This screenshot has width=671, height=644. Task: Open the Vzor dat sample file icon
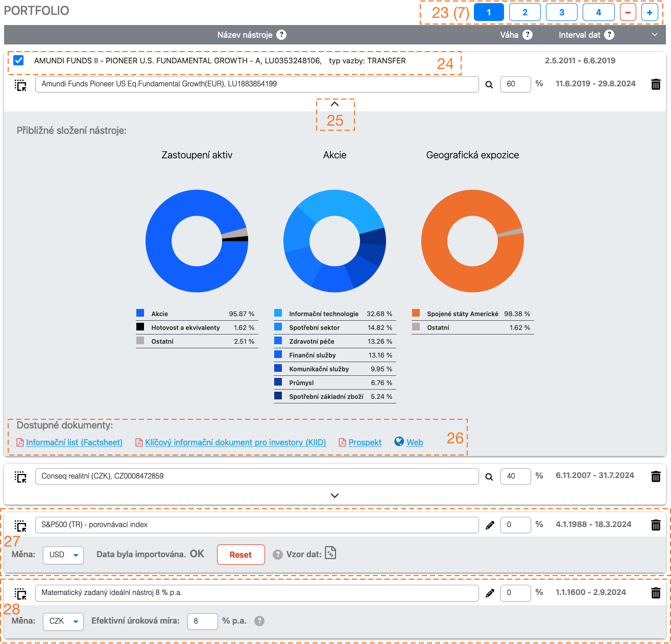pos(330,553)
